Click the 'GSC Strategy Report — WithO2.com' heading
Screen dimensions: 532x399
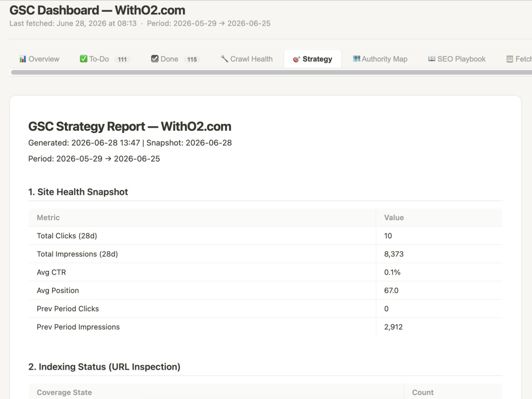tap(130, 127)
